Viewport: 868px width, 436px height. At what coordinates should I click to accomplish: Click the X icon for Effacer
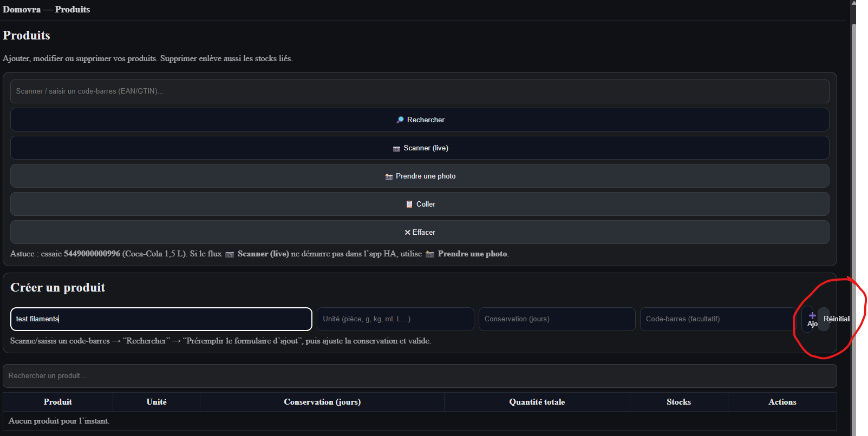tap(407, 233)
